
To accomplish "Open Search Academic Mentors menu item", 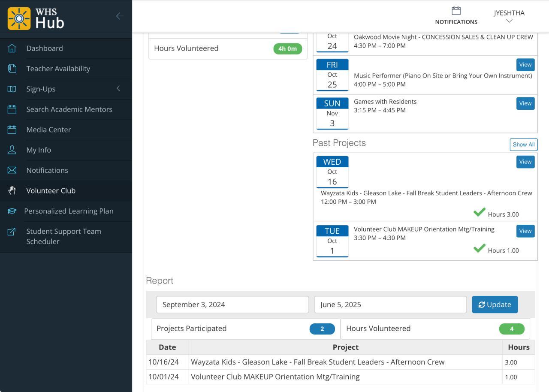I will point(69,109).
